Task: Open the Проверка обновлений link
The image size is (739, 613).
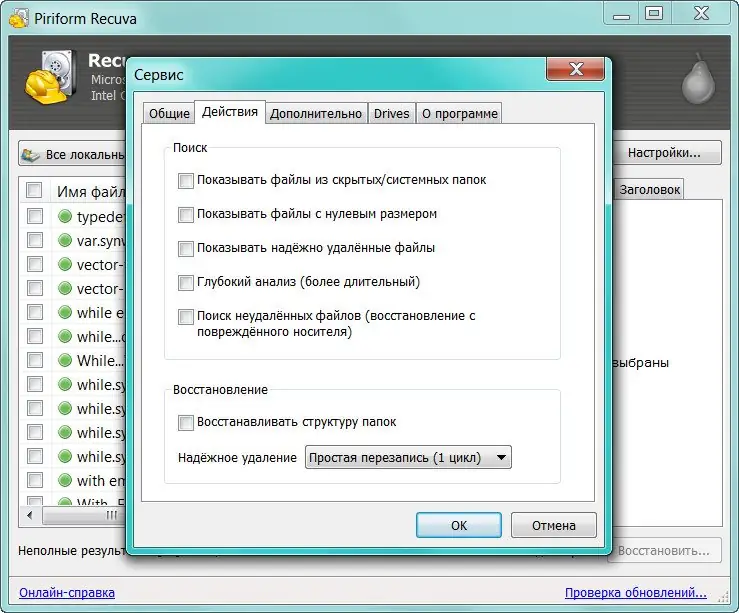Action: tap(636, 592)
